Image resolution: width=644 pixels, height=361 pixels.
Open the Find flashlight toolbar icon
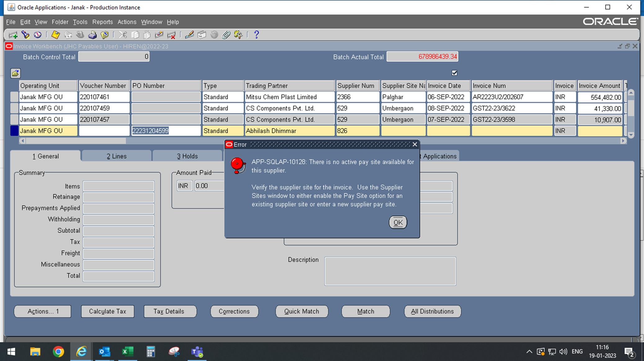pyautogui.click(x=25, y=35)
